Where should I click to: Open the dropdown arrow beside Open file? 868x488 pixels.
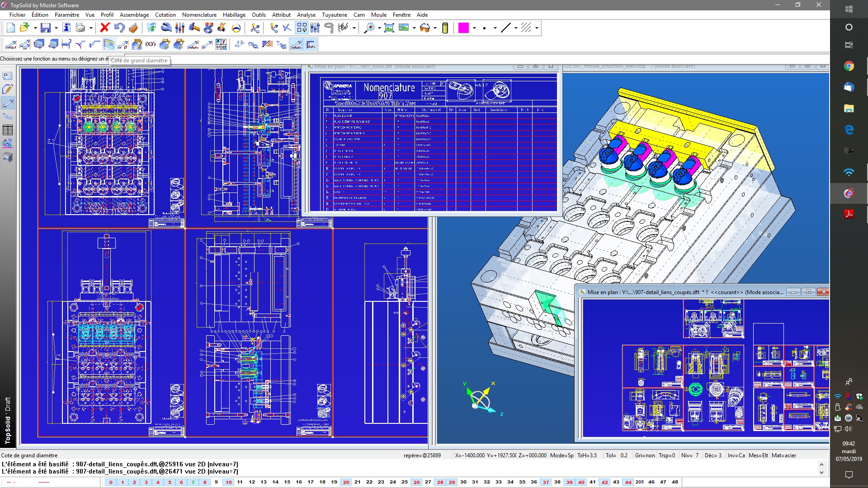[35, 28]
